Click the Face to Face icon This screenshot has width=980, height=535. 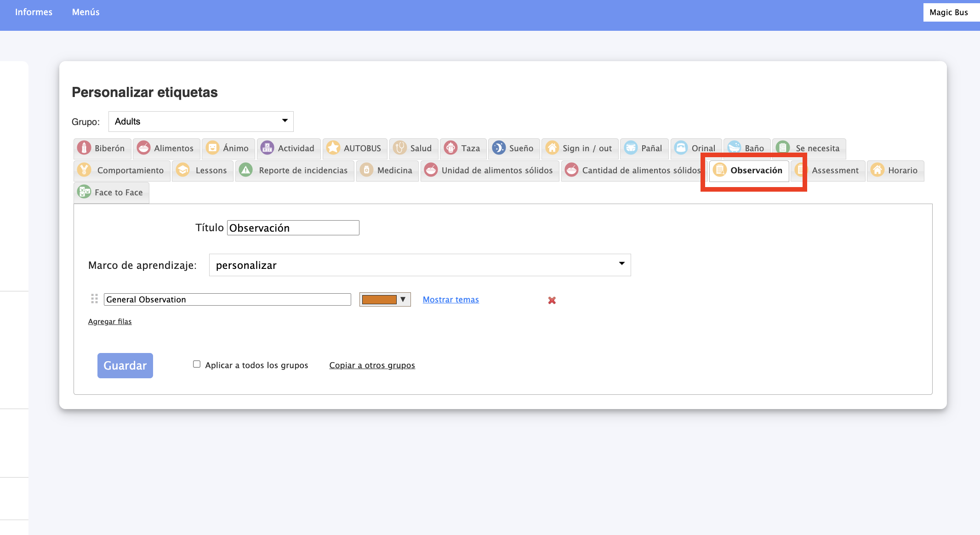point(84,192)
